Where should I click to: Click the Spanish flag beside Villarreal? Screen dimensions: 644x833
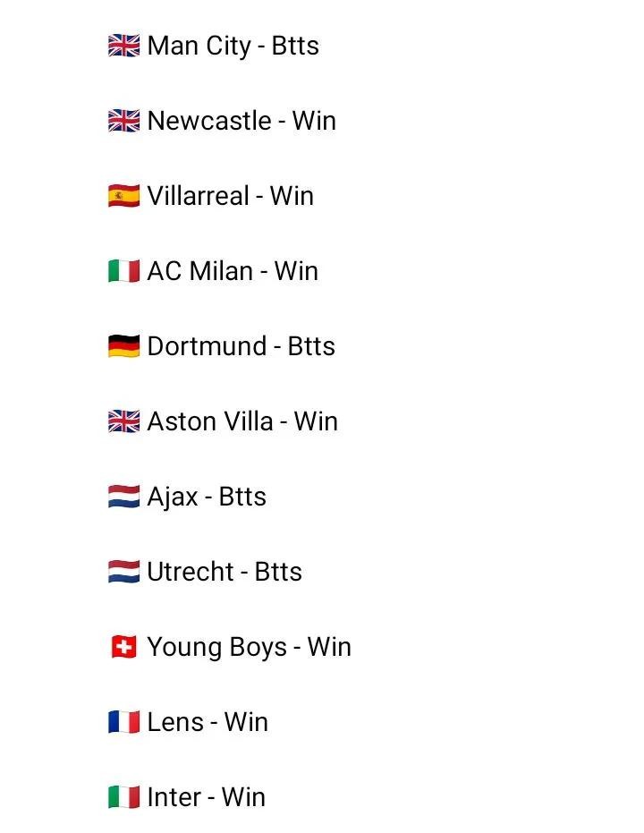123,196
